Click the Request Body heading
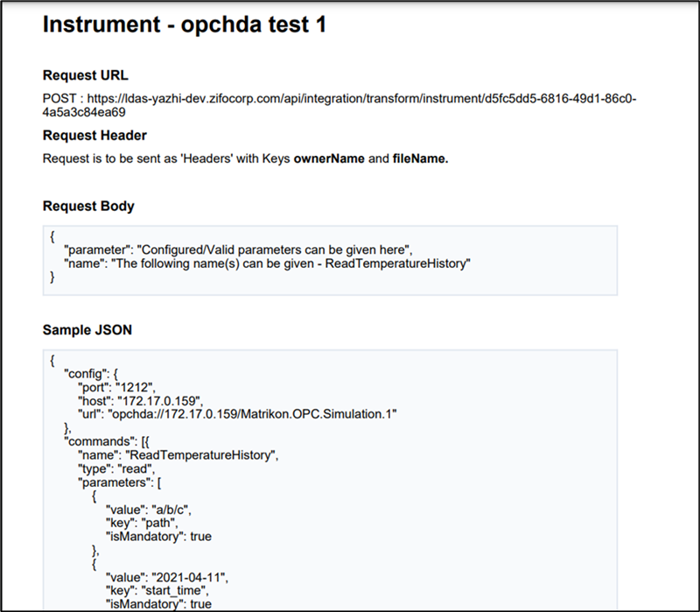The height and width of the screenshot is (612, 700). pos(88,206)
